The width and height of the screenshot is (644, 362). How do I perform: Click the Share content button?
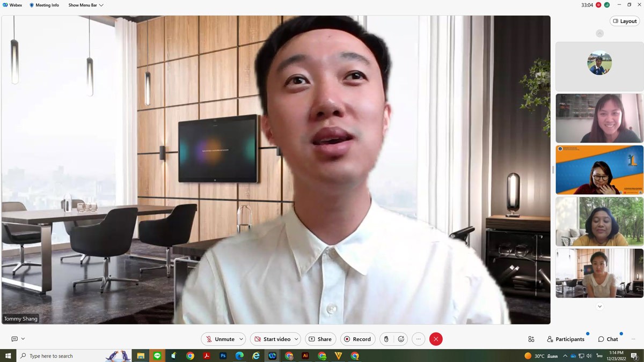320,339
